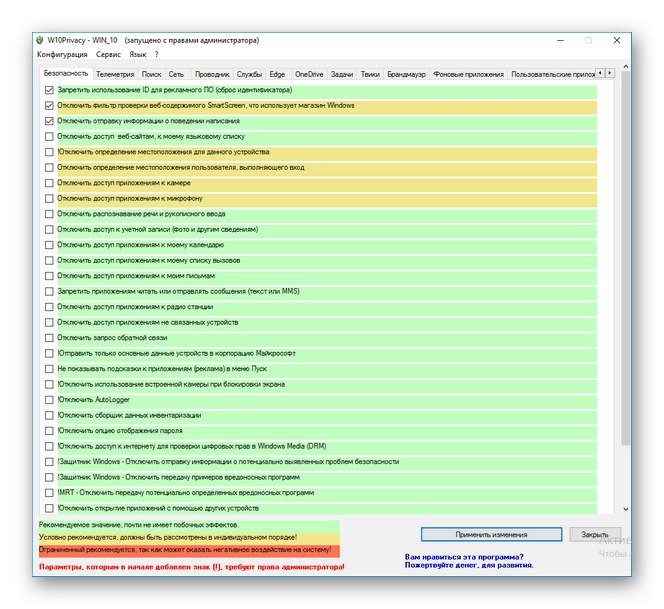Click the Закрыть button
Image resolution: width=664 pixels, height=609 pixels.
pos(595,534)
